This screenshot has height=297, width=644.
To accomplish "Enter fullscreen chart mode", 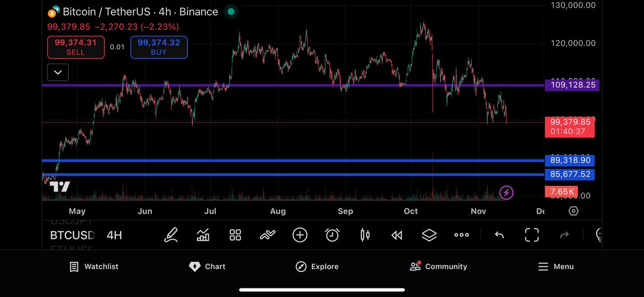I will (x=532, y=235).
